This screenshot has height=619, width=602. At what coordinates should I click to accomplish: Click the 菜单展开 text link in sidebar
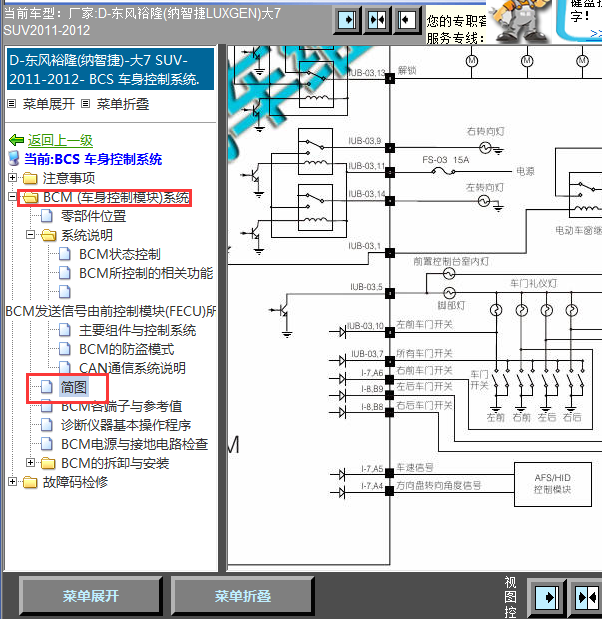coord(49,104)
